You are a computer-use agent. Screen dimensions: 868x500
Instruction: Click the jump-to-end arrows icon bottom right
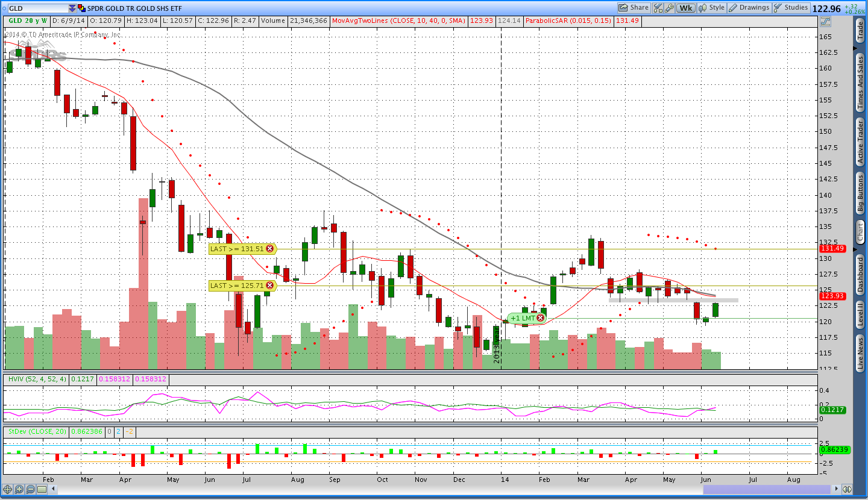click(x=847, y=489)
